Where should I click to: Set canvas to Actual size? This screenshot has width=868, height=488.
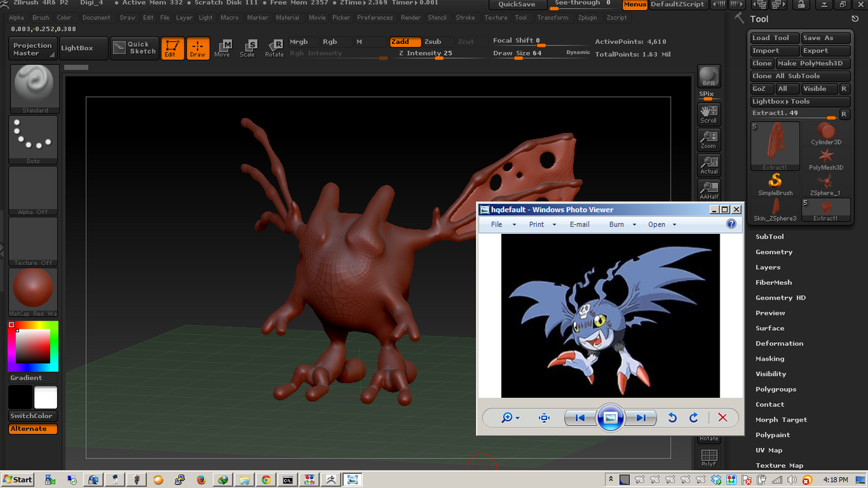(709, 165)
